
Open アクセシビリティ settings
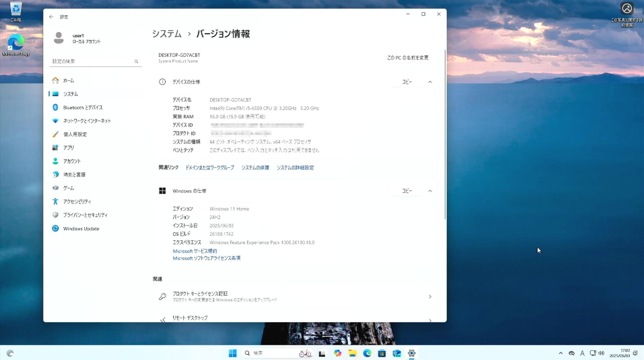click(77, 201)
